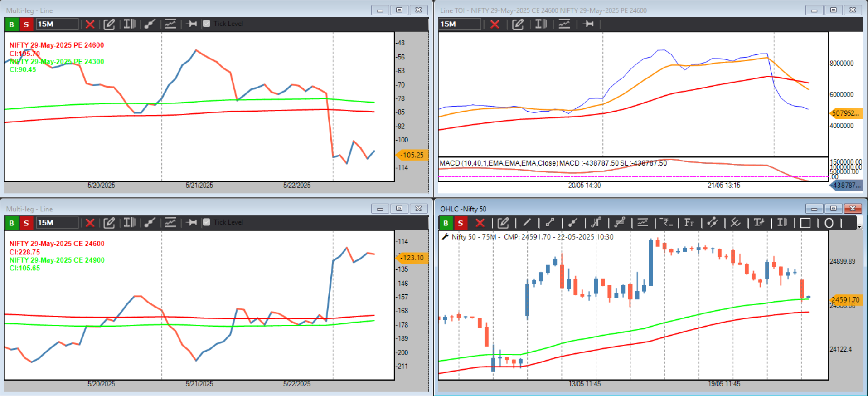Open indicators chart icon in CE 24600 Multi-leg chart
The image size is (868, 396).
(170, 222)
